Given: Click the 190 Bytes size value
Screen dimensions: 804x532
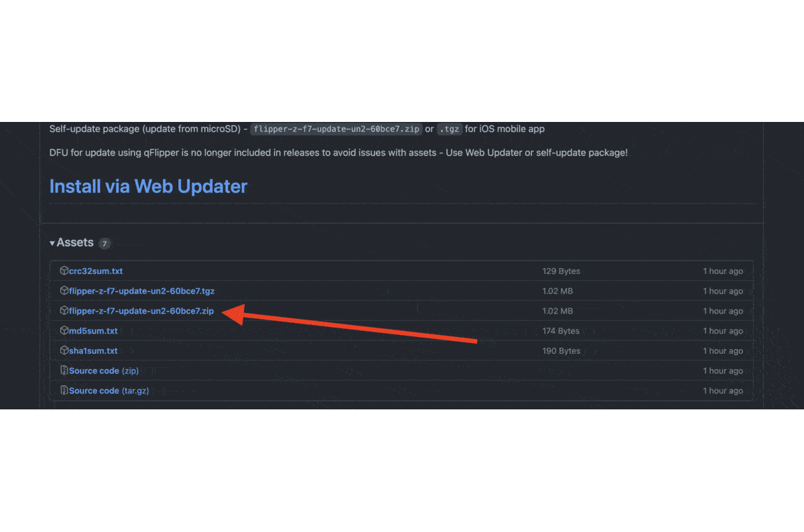Looking at the screenshot, I should (x=561, y=351).
